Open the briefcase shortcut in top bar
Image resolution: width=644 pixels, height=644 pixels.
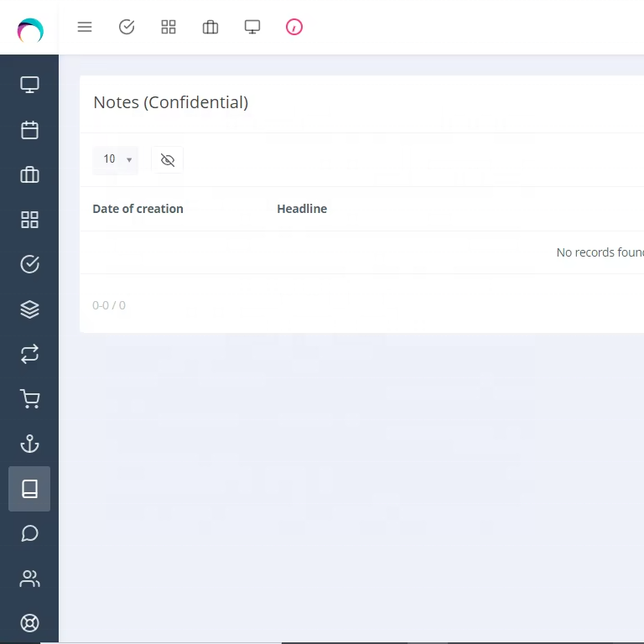click(x=210, y=27)
